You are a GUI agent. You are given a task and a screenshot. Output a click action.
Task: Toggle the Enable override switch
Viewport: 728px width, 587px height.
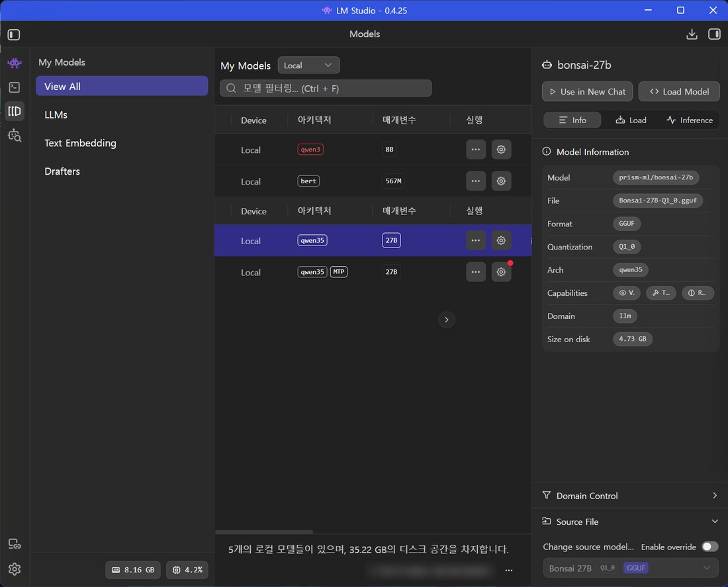click(x=710, y=547)
